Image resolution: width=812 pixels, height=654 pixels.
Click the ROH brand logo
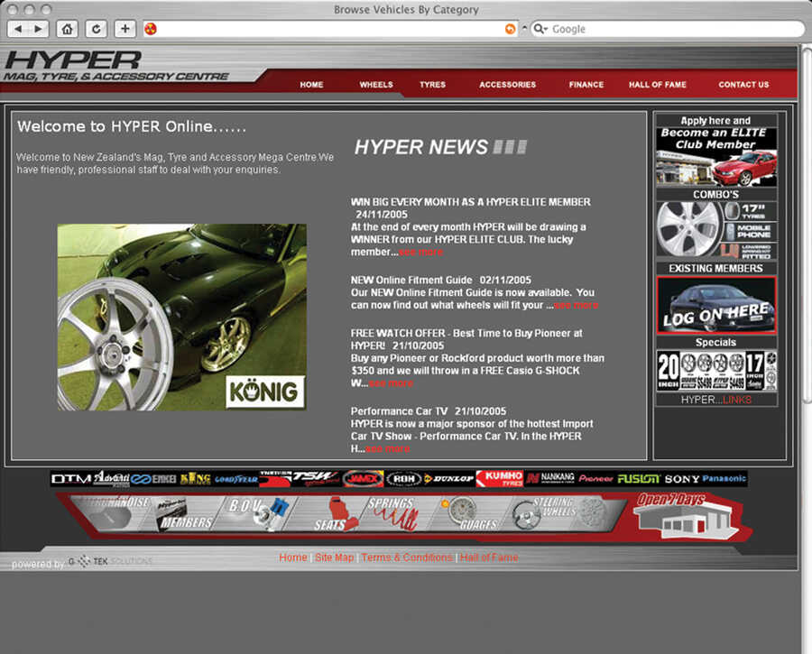point(404,479)
